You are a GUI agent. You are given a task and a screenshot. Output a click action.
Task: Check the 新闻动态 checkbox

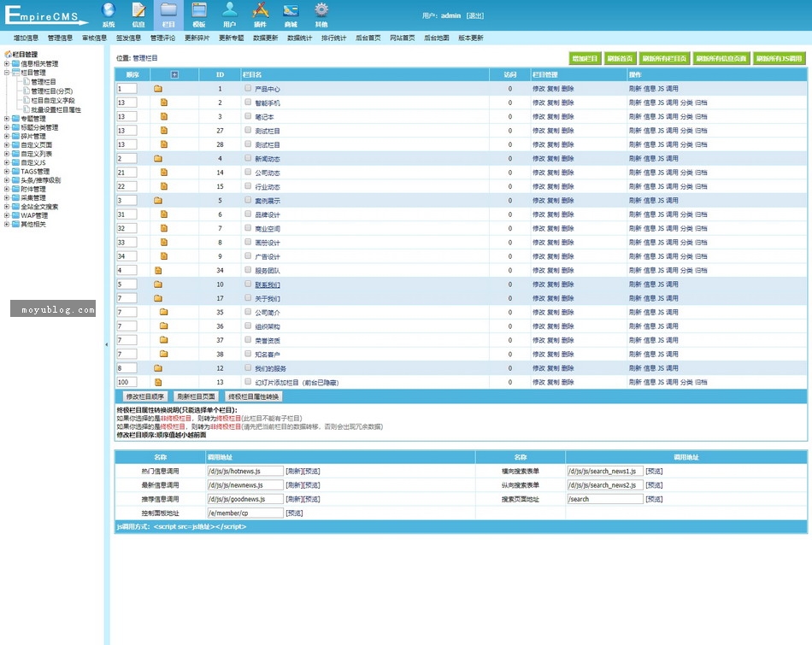[248, 158]
